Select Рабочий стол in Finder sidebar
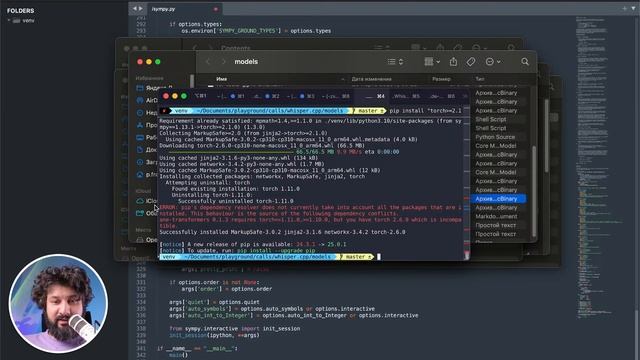The height and width of the screenshot is (360, 640). pyautogui.click(x=147, y=138)
